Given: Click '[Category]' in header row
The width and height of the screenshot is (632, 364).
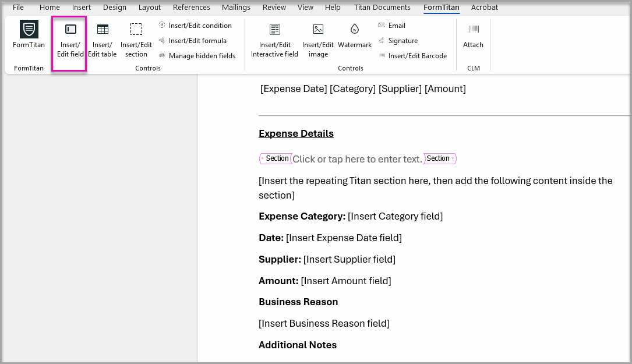Looking at the screenshot, I should pyautogui.click(x=352, y=89).
